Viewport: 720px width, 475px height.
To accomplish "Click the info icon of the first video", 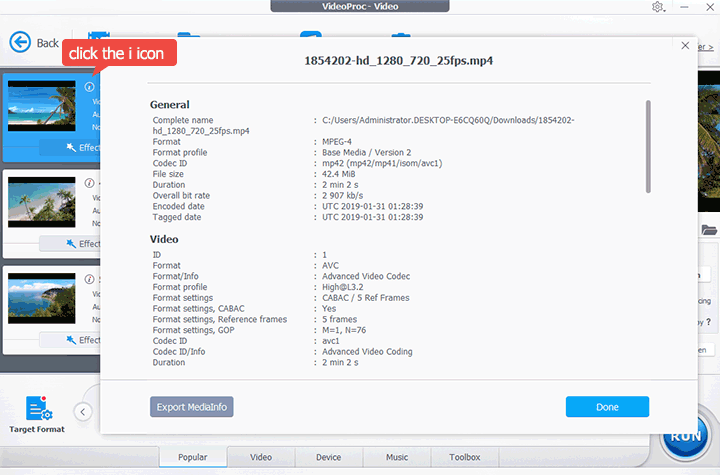I will point(89,87).
